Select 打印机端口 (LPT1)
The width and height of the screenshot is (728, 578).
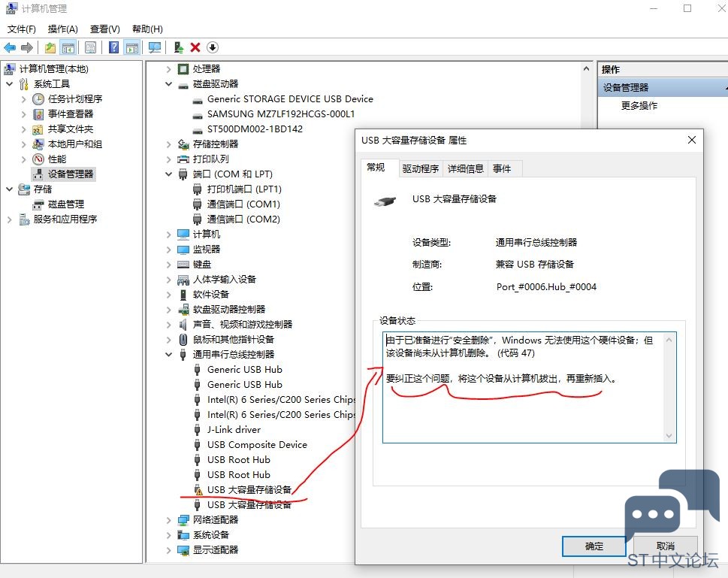point(244,189)
